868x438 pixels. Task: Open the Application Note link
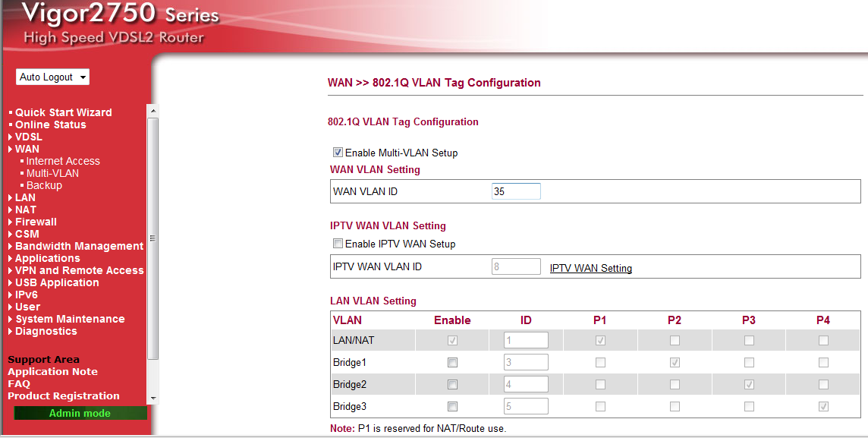[52, 372]
